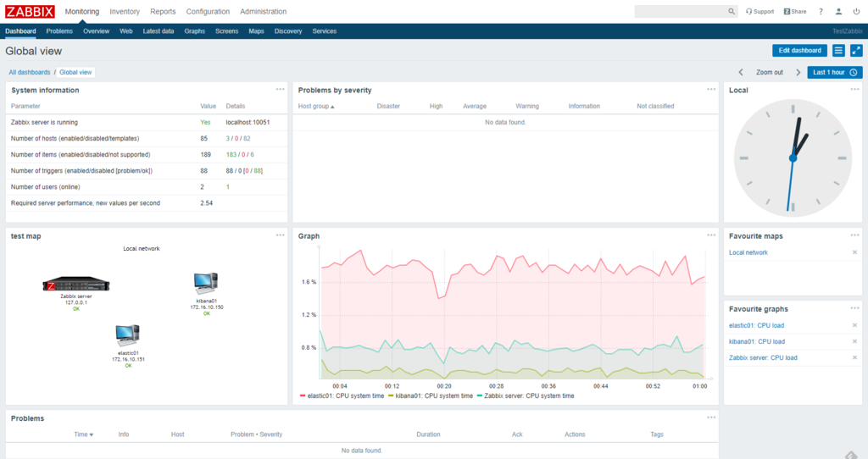Switch to the Discovery submenu tab

click(288, 31)
